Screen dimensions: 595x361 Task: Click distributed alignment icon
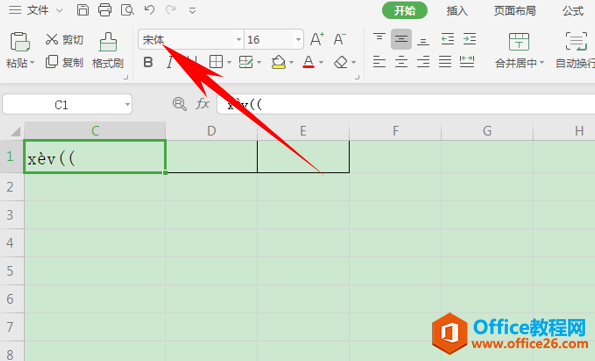[467, 62]
